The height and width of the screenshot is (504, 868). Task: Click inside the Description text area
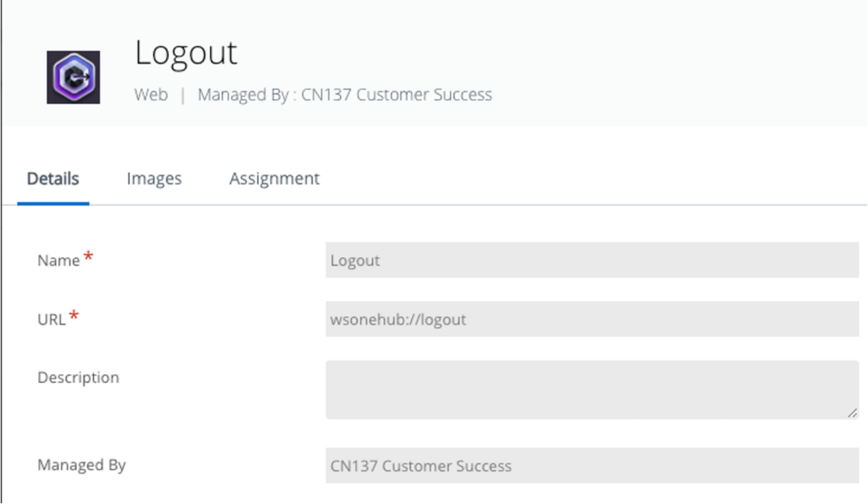[592, 389]
